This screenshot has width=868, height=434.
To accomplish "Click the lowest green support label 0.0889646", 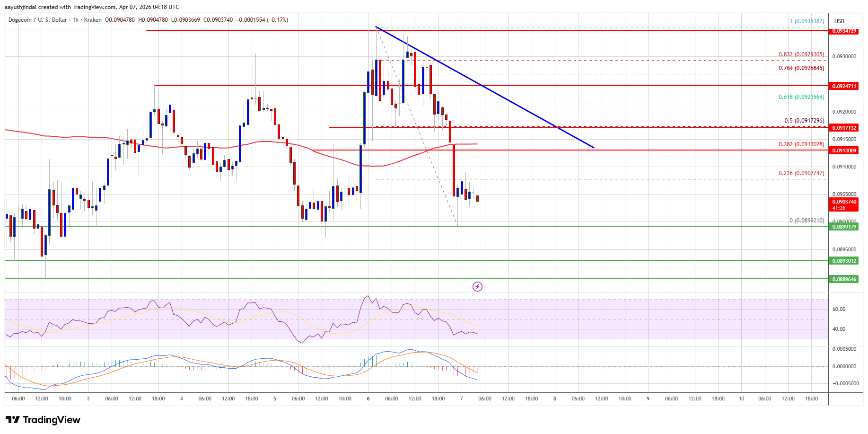I will pyautogui.click(x=844, y=279).
